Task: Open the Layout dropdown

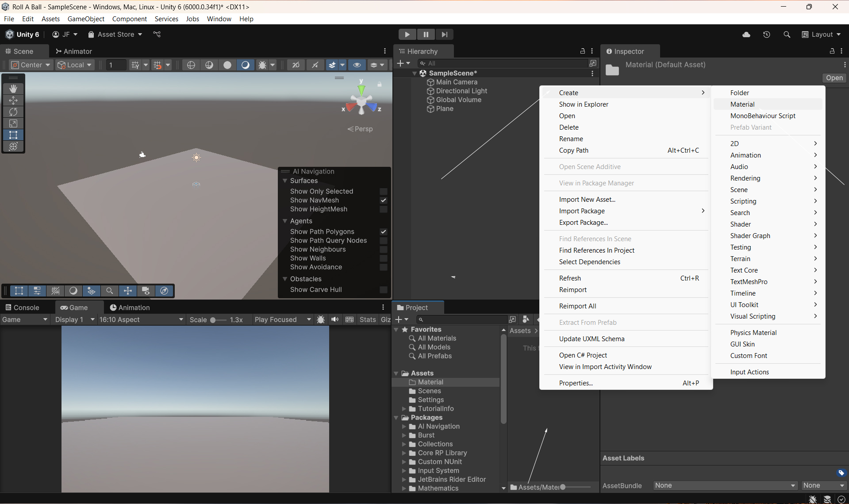Action: pyautogui.click(x=822, y=35)
